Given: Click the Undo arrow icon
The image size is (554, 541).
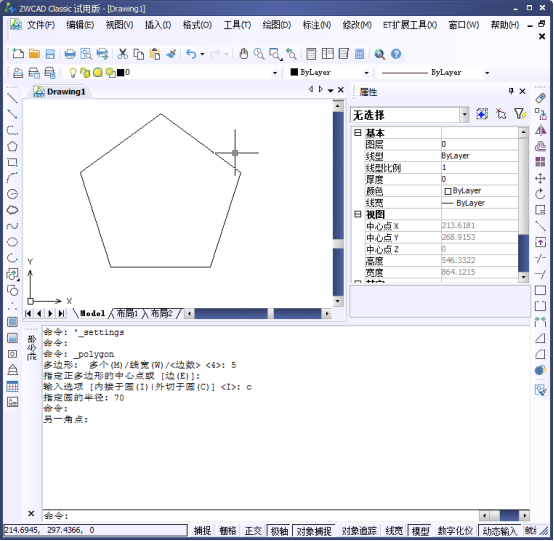Looking at the screenshot, I should (191, 54).
